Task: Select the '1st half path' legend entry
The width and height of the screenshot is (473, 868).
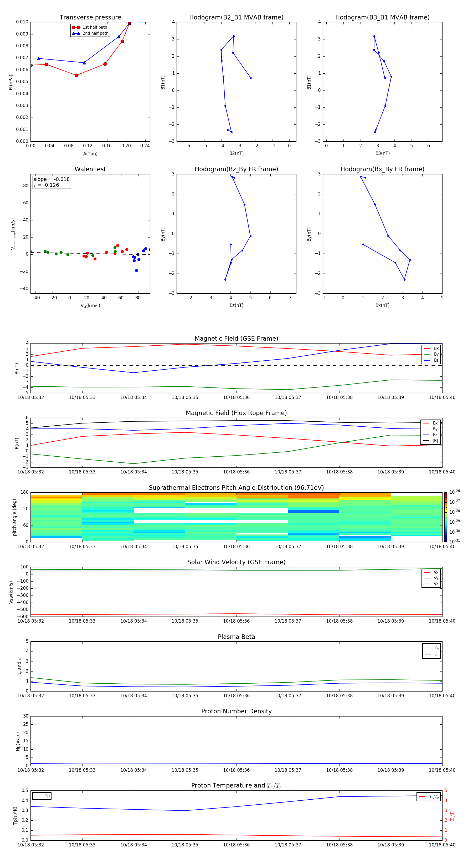Action: [90, 27]
